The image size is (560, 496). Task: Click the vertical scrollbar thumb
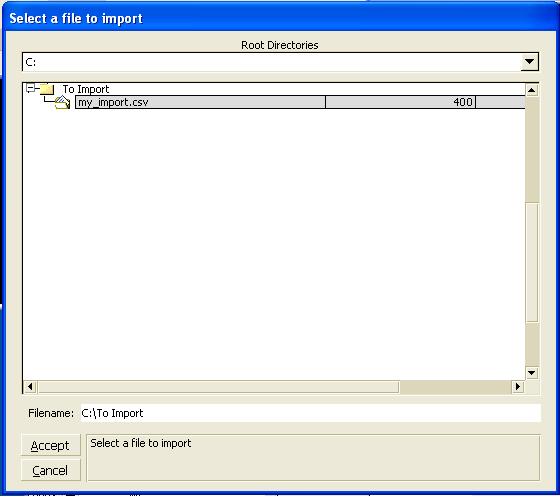coord(532,262)
